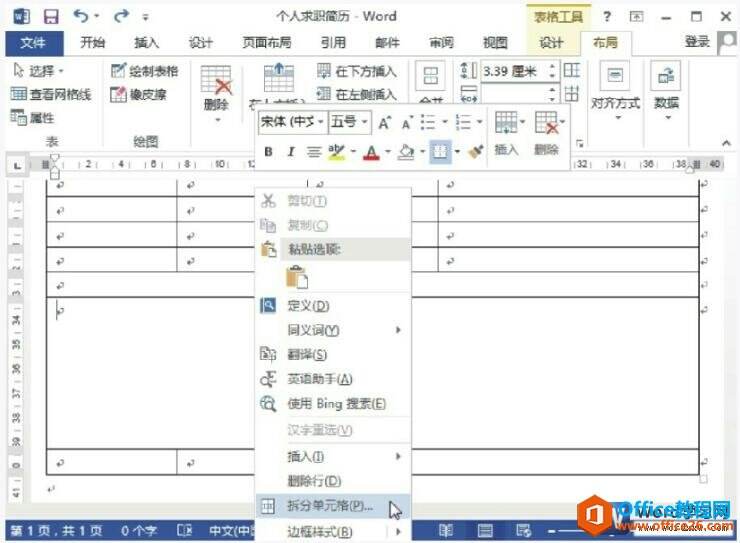Click the distribute columns icon
This screenshot has height=543, width=740.
tap(572, 94)
